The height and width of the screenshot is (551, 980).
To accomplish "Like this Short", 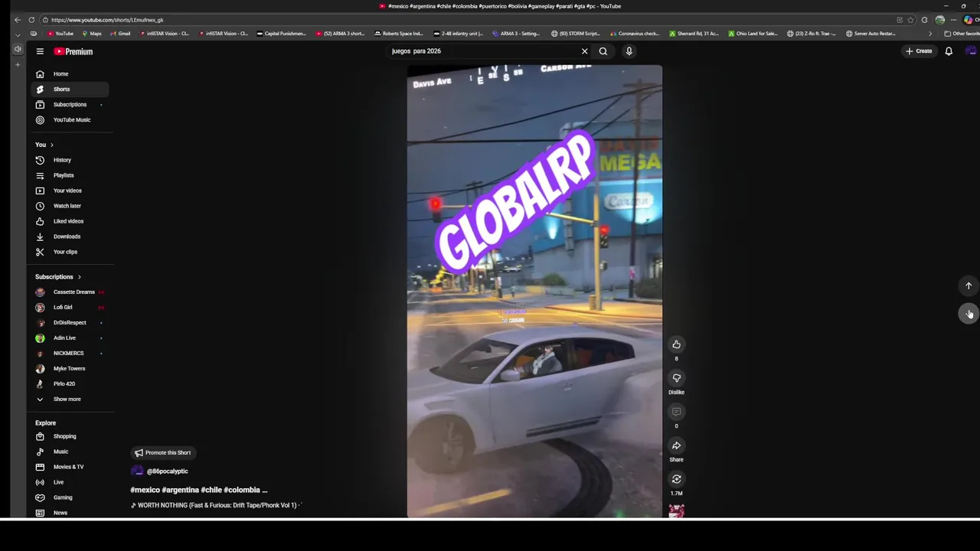I will 676,344.
